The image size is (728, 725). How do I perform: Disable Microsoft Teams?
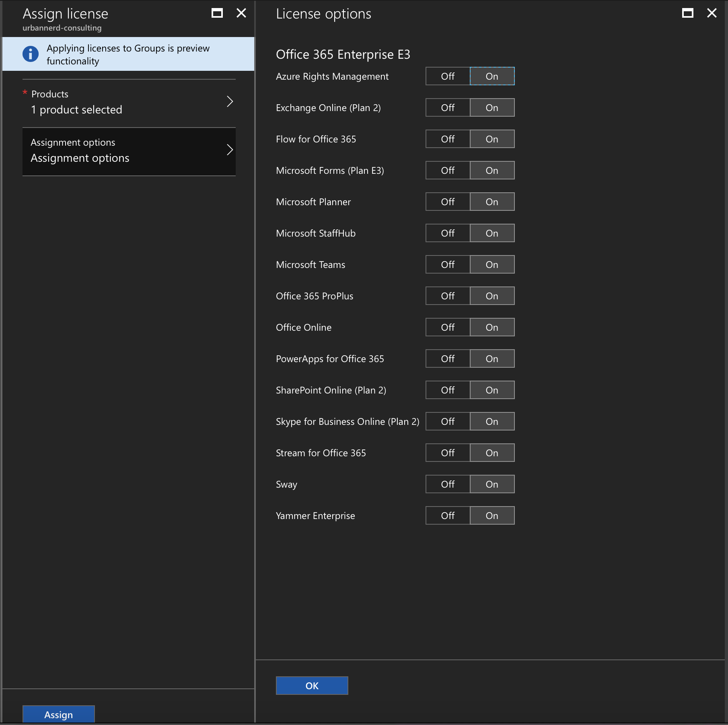[448, 264]
